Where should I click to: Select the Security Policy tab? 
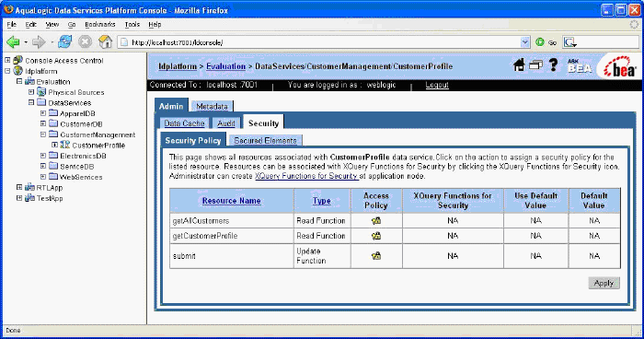(193, 140)
